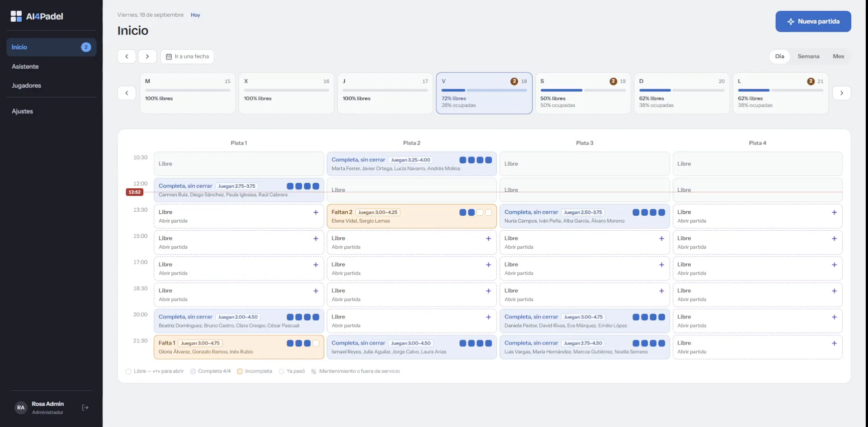Image resolution: width=868 pixels, height=427 pixels.
Task: Open the 'Faltan 2' match of Elena Vidal
Action: [411, 216]
